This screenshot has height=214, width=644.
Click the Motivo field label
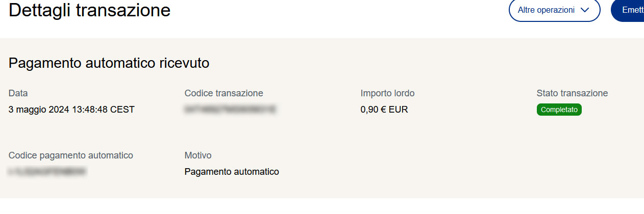[198, 155]
